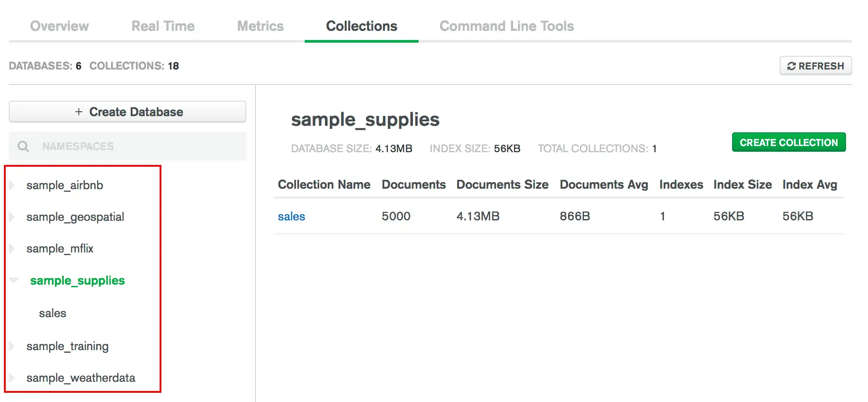Click the search magnifier in Namespaces field

tap(23, 146)
